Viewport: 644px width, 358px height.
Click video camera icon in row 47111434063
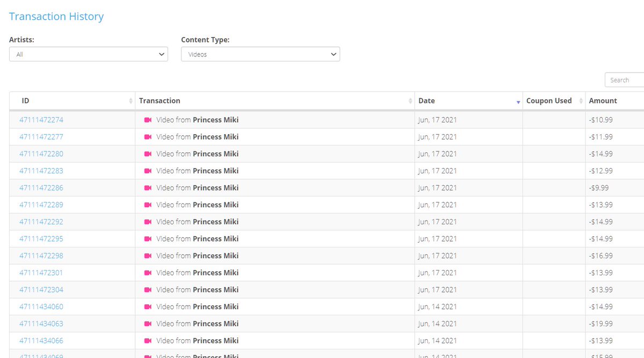[148, 324]
